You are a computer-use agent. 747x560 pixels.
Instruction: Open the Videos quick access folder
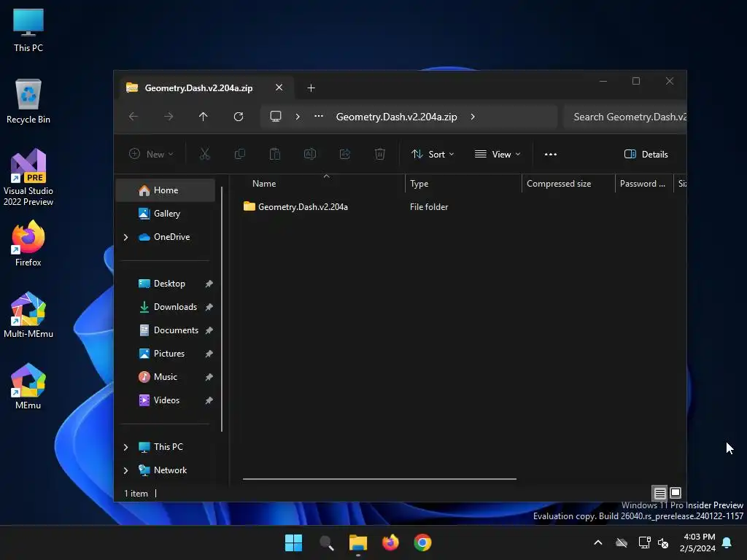coord(166,400)
